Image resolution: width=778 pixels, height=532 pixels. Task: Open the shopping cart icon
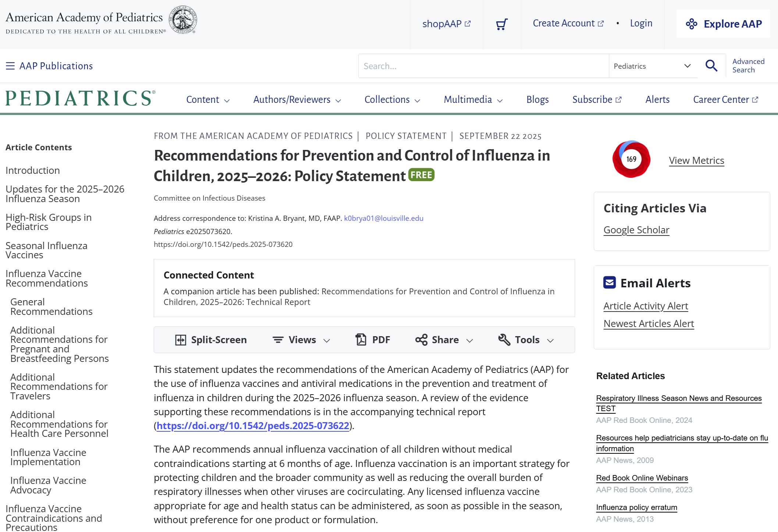[x=502, y=24]
